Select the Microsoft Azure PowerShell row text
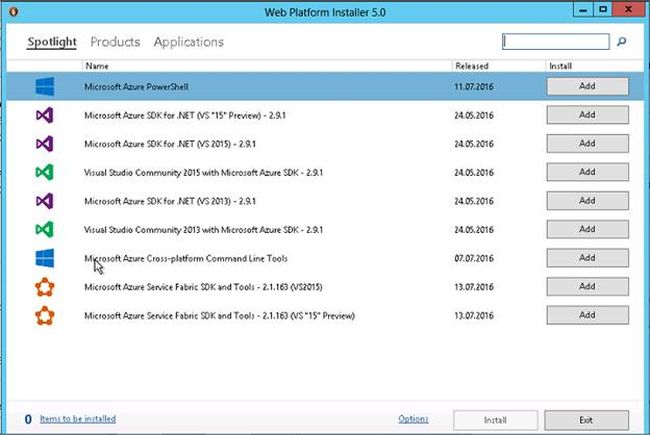The image size is (650, 435). (x=136, y=87)
